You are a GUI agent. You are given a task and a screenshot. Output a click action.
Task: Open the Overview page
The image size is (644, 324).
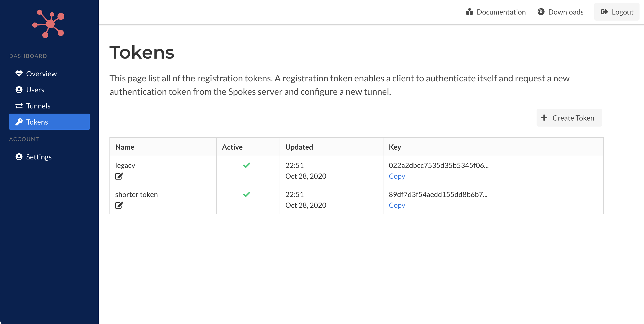point(49,74)
